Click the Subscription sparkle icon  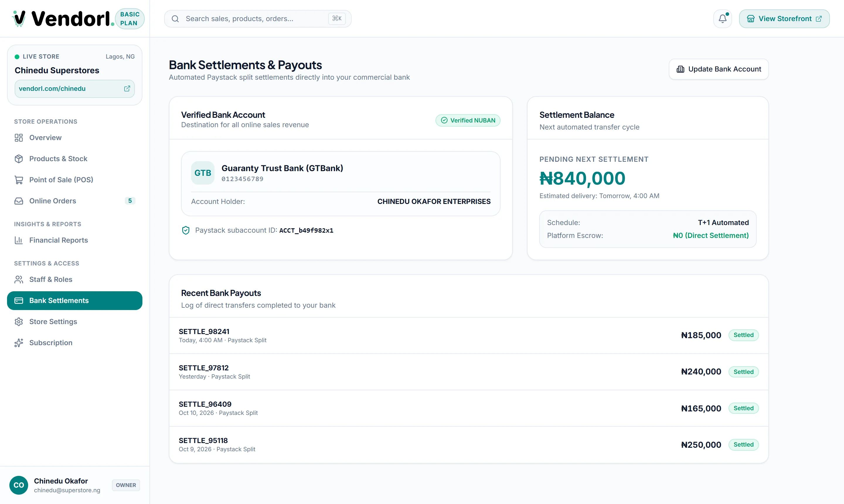pyautogui.click(x=19, y=343)
